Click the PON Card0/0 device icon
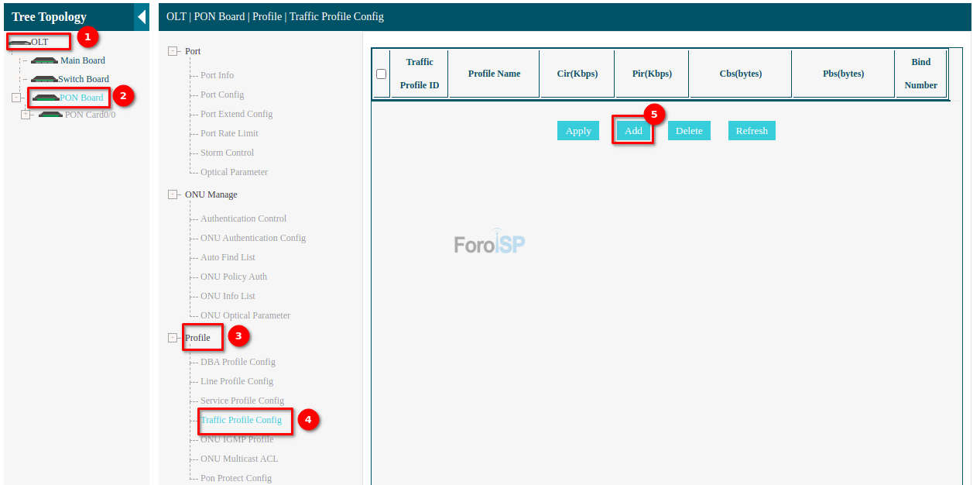980x485 pixels. 50,115
